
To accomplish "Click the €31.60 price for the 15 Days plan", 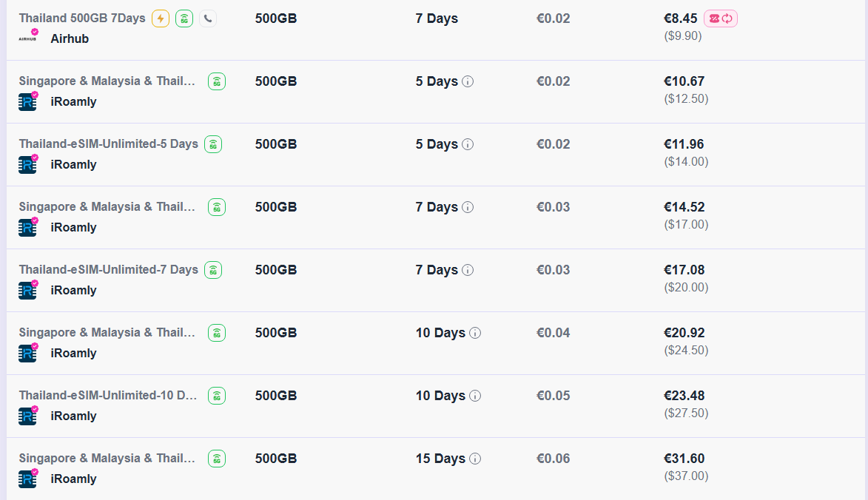I will coord(684,459).
